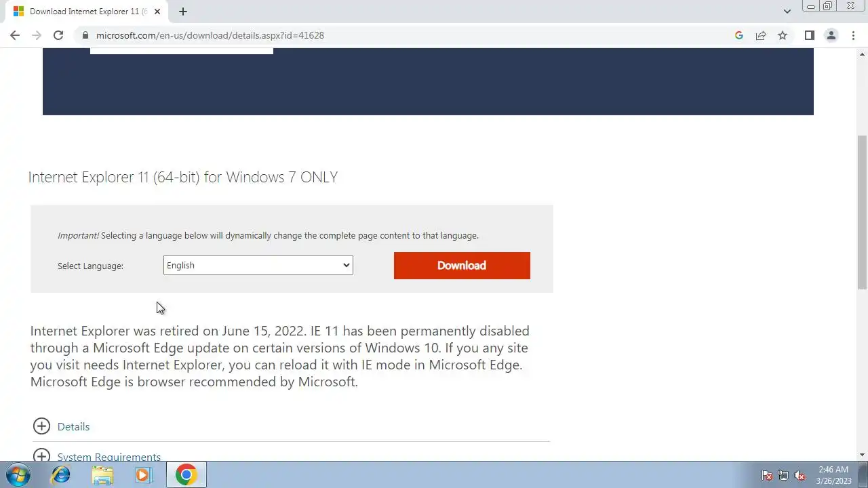Minimize the Chrome window
The width and height of the screenshot is (868, 488).
810,6
